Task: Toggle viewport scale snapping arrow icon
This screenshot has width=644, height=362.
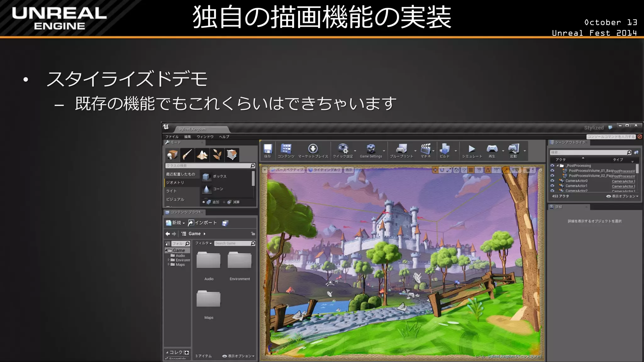Action: (x=506, y=170)
